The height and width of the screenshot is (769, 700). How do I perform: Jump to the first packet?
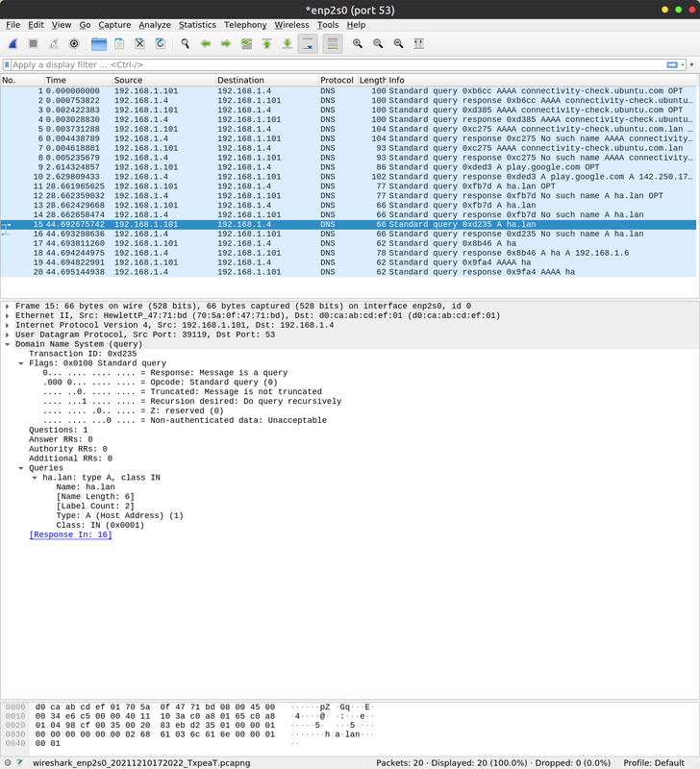point(267,43)
